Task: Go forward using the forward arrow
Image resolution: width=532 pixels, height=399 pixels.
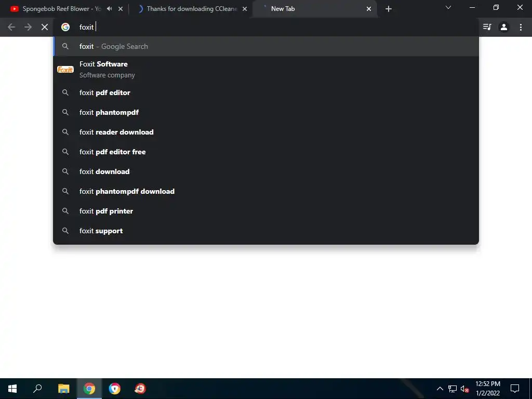Action: point(28,27)
